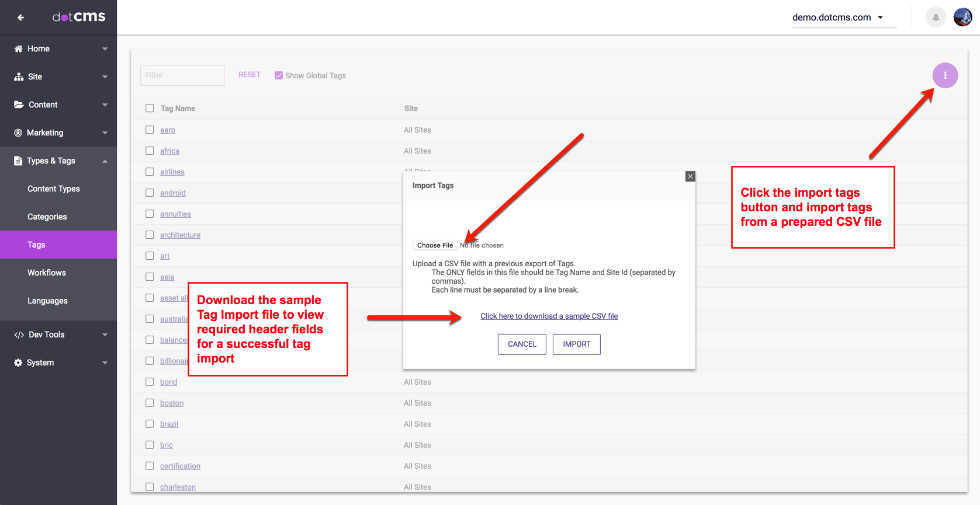Collapse the Types & Tags section
Viewport: 980px width, 505px height.
coord(105,161)
